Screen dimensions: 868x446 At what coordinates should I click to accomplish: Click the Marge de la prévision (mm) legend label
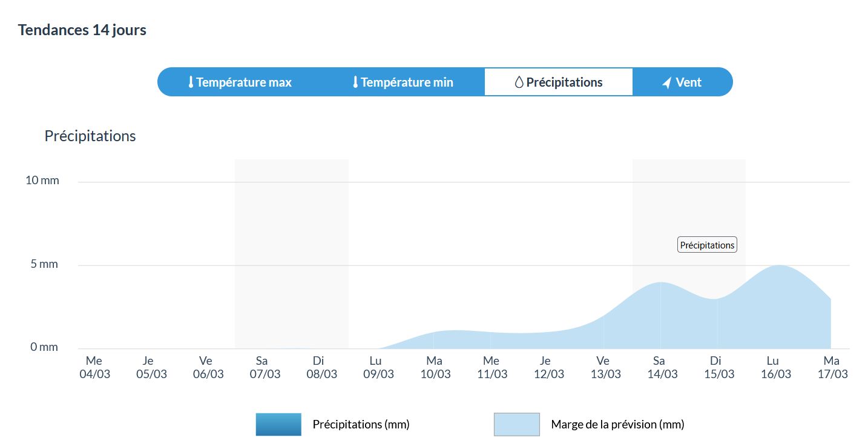point(617,424)
